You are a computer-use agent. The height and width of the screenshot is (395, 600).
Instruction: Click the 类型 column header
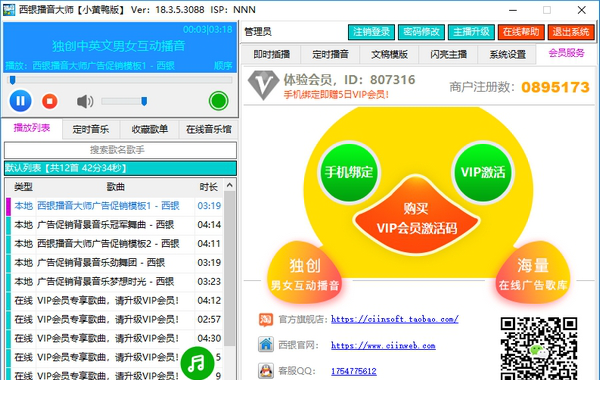[23, 187]
